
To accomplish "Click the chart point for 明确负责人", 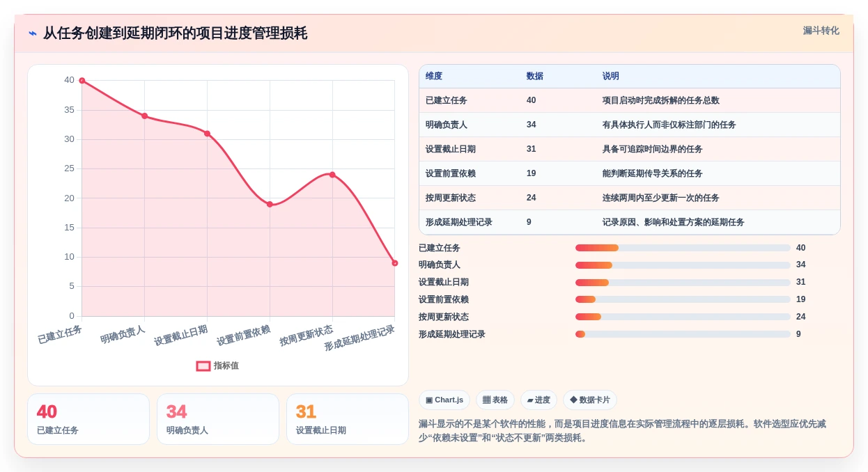I will pyautogui.click(x=144, y=116).
